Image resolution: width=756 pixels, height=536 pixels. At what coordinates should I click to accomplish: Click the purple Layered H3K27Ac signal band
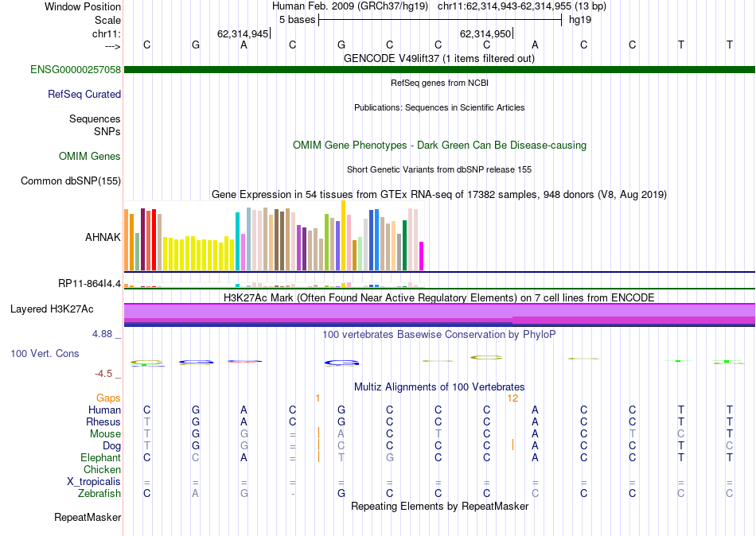point(439,315)
